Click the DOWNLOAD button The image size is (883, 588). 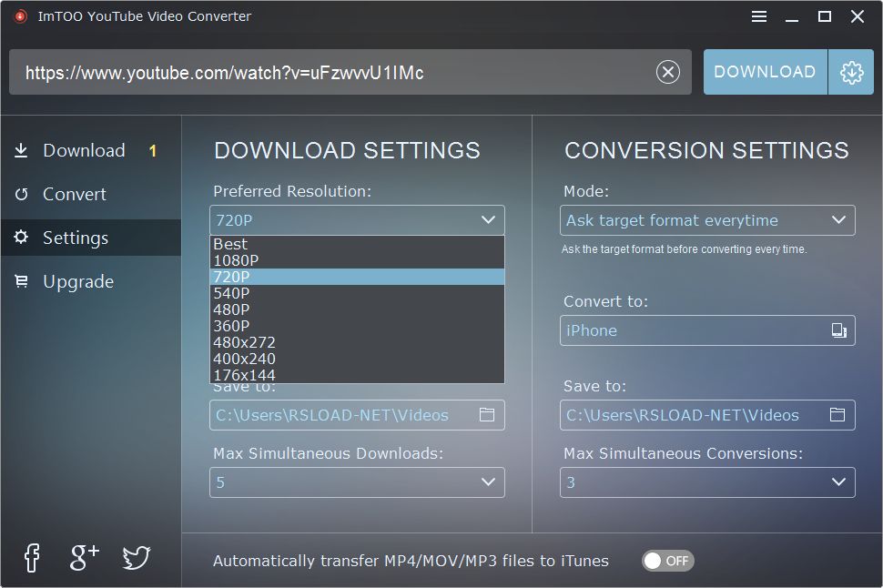[x=765, y=72]
